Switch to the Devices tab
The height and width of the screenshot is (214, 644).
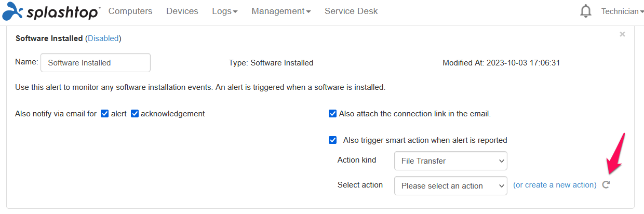tap(182, 11)
